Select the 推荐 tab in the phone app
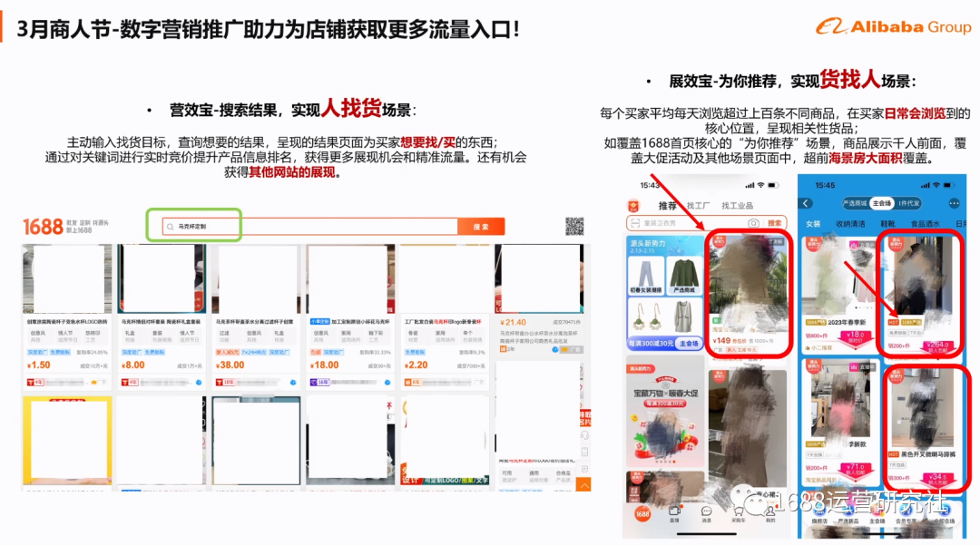The width and height of the screenshot is (980, 545). click(x=667, y=205)
